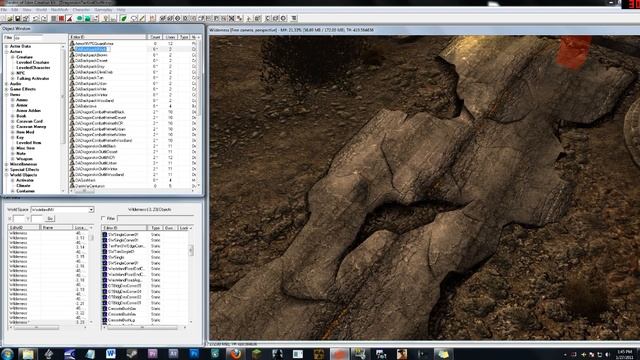Click the open folder toolbar icon
This screenshot has width=640, height=360.
10,18
